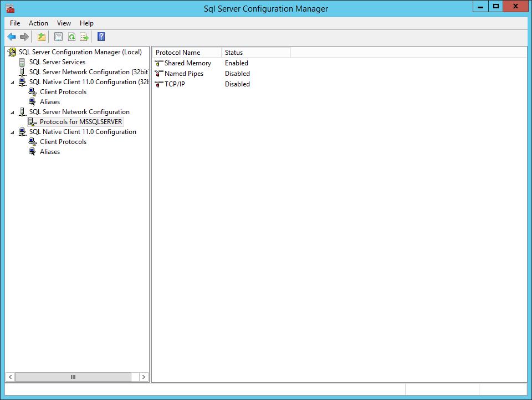This screenshot has height=400, width=532.
Task: Minimize the Sql Server Configuration Manager window
Action: 480,7
